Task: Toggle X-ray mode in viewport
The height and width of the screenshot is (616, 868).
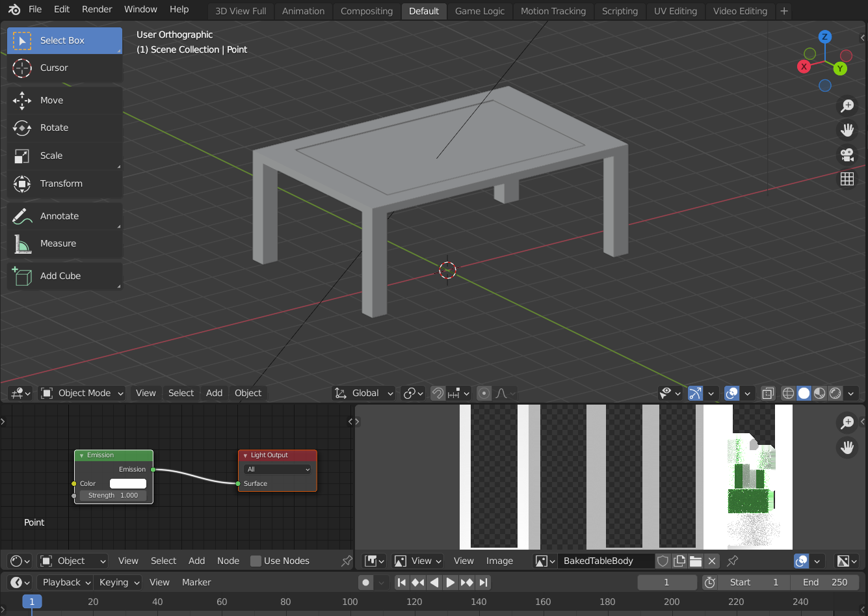Action: [x=768, y=393]
